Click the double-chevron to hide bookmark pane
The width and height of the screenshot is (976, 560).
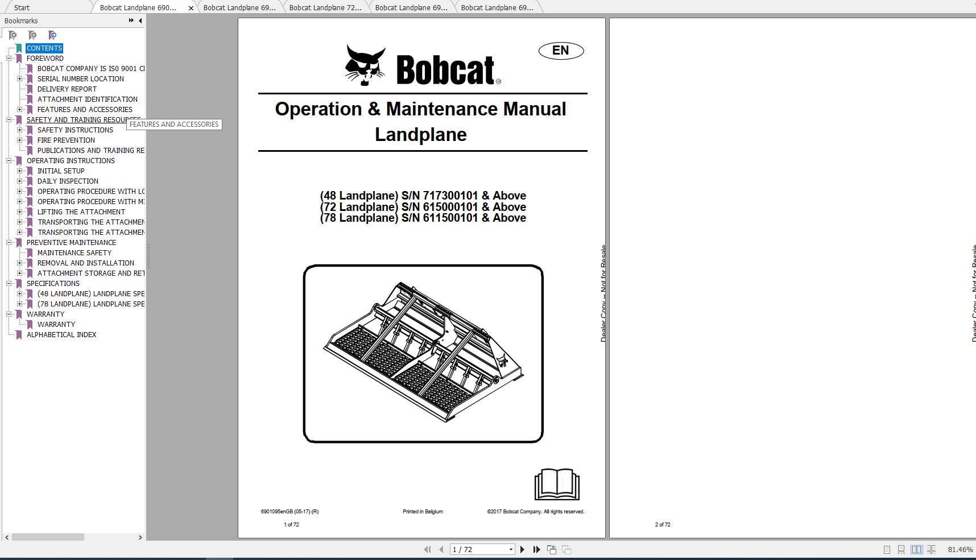click(131, 20)
